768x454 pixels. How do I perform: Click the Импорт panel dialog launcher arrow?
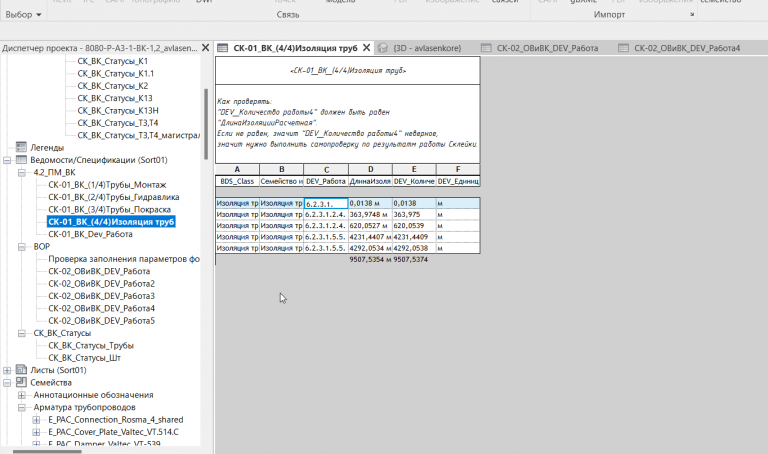tap(692, 15)
